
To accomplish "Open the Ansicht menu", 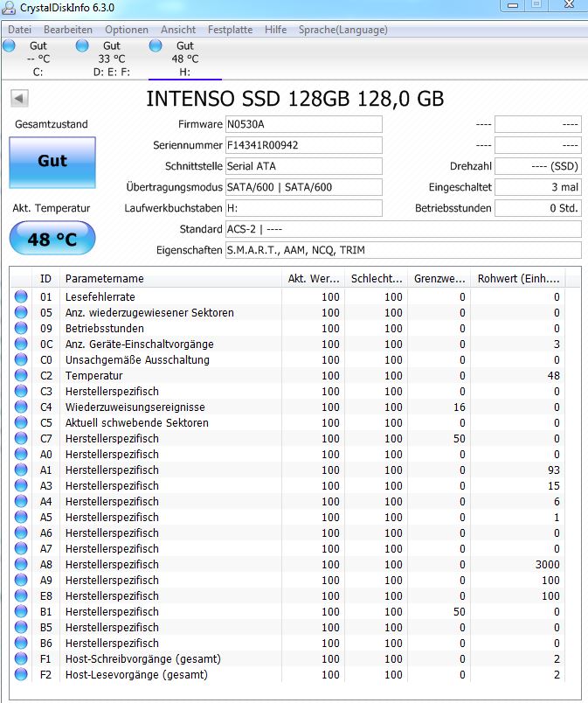I will click(178, 30).
